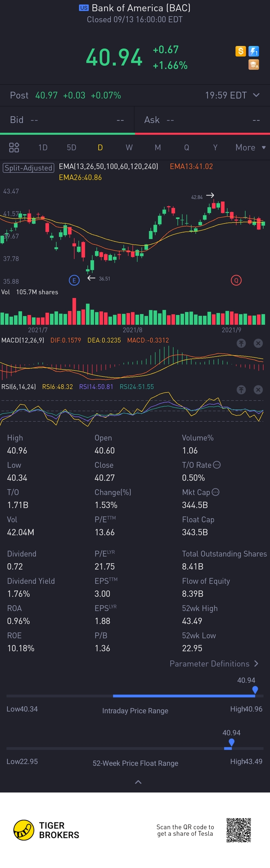
Task: Toggle the Split-Adjusted setting
Action: coord(28,167)
